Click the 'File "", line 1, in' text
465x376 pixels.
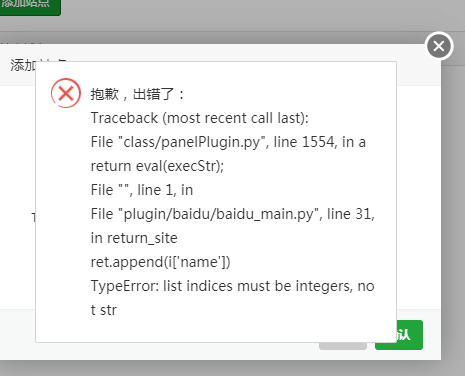pyautogui.click(x=142, y=190)
